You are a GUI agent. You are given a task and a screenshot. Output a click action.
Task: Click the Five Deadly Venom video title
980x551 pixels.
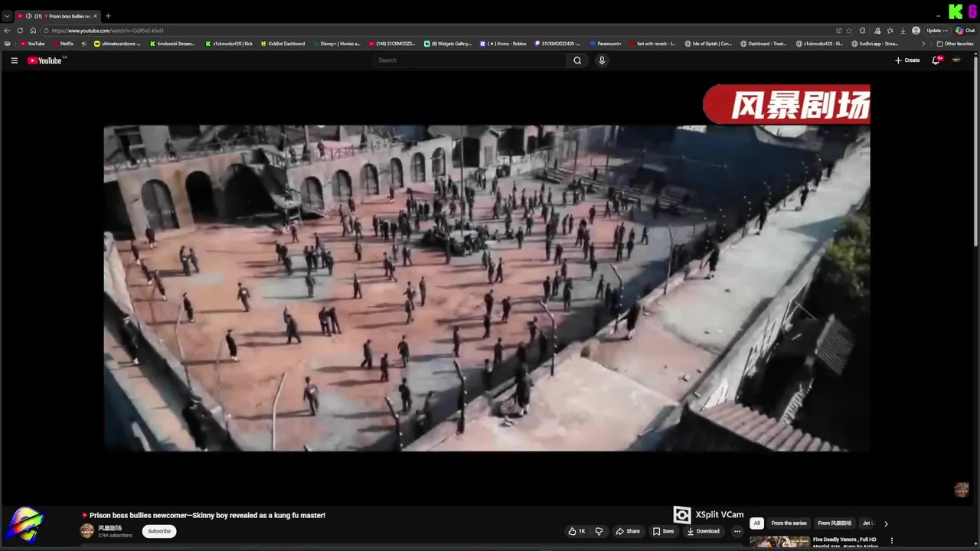844,543
